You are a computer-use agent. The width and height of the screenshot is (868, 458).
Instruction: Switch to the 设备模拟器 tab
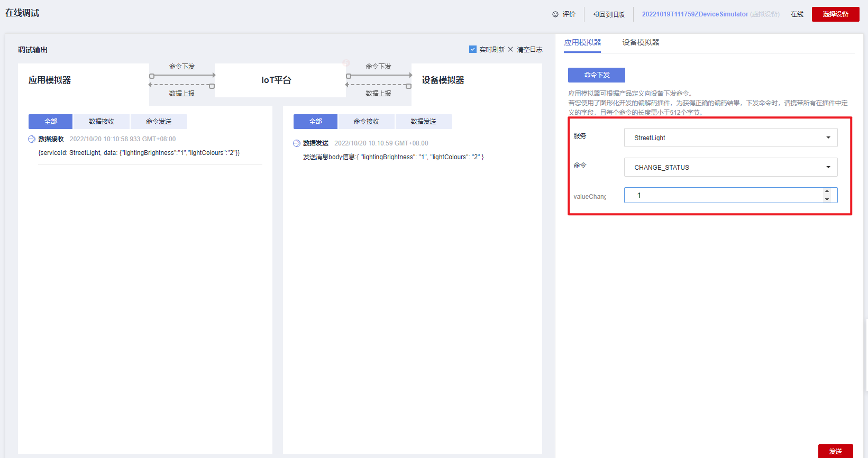click(x=641, y=42)
